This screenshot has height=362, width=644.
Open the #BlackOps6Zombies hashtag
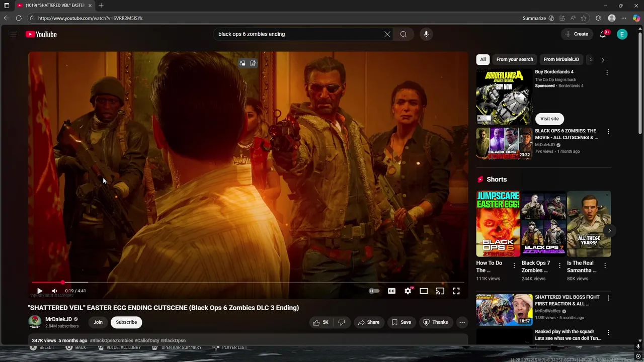coord(111,340)
